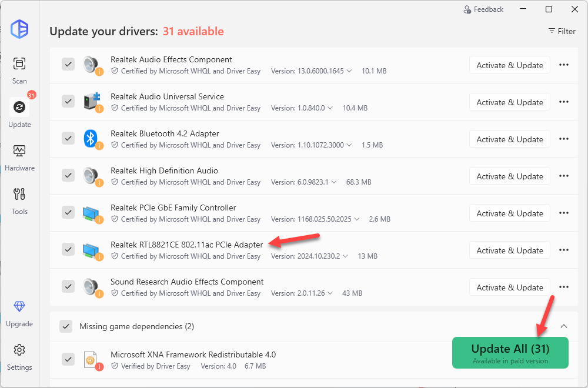Open the Scan section in sidebar
The width and height of the screenshot is (588, 388).
pyautogui.click(x=19, y=63)
